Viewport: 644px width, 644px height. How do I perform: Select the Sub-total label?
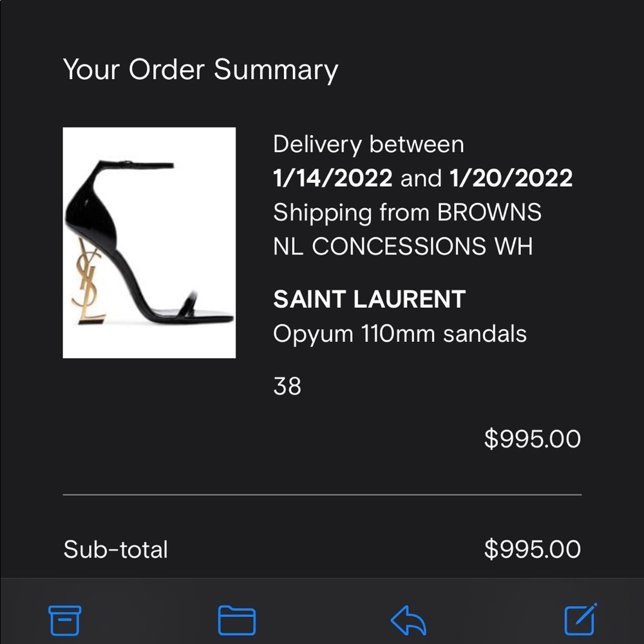115,549
